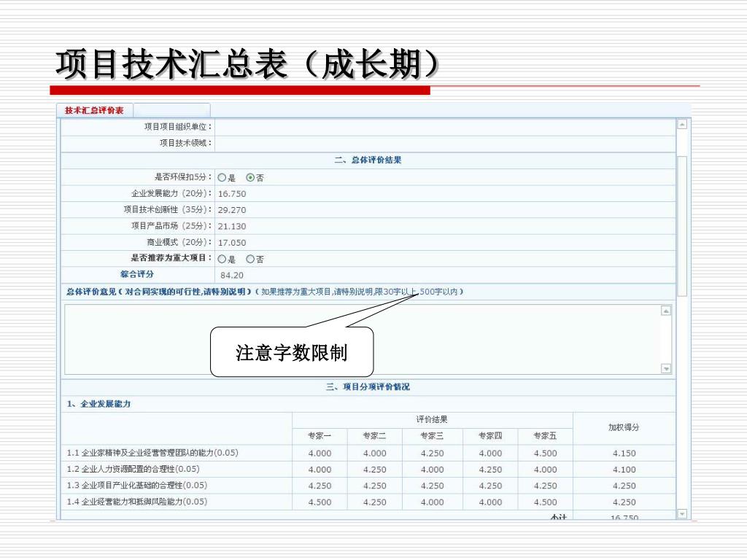
Task: Click the main form vertical scrollbar thumb
Action: click(682, 226)
